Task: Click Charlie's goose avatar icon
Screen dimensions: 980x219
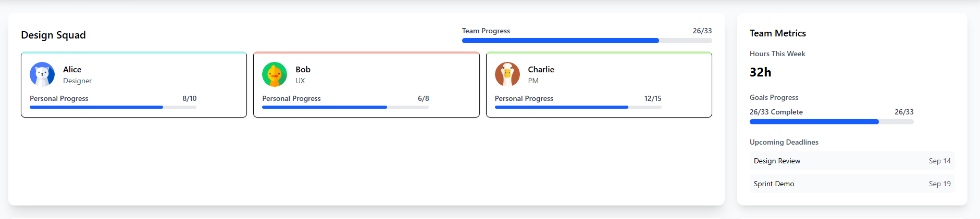Action: 507,74
